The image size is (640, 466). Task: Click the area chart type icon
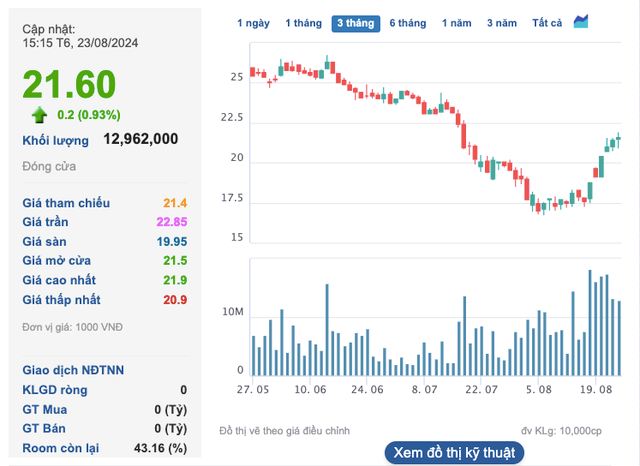click(x=581, y=22)
